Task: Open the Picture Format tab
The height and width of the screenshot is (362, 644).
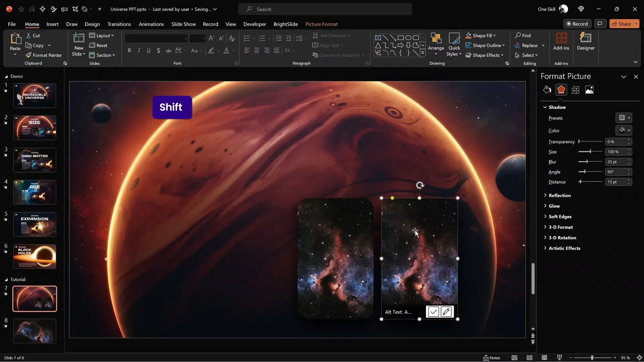Action: click(x=322, y=24)
